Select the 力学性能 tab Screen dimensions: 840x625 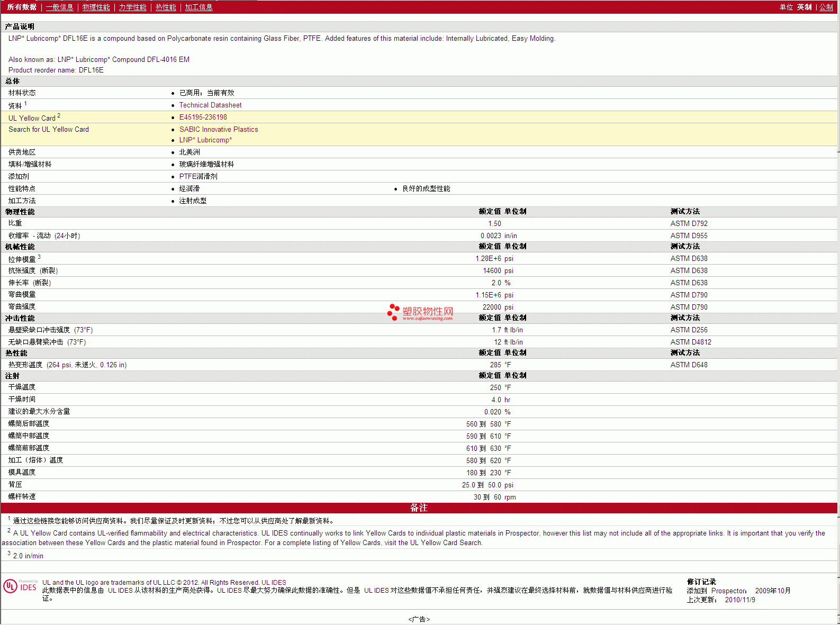[132, 7]
